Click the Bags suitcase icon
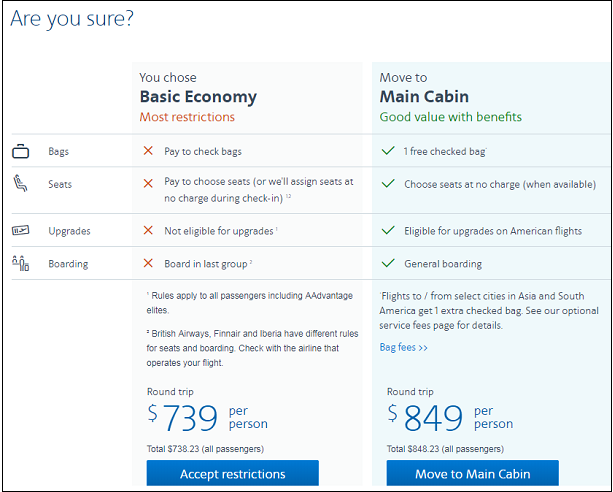613x492 pixels. tap(21, 152)
